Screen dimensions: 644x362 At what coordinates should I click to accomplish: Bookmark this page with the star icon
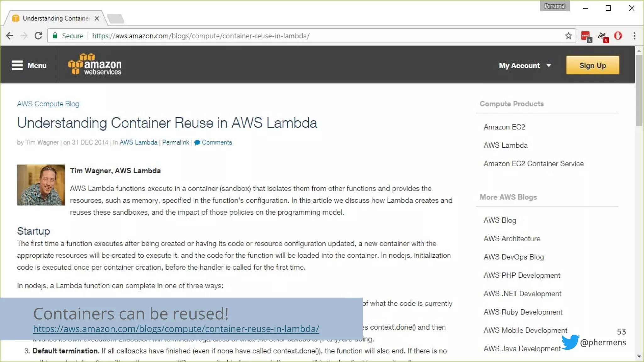click(568, 36)
